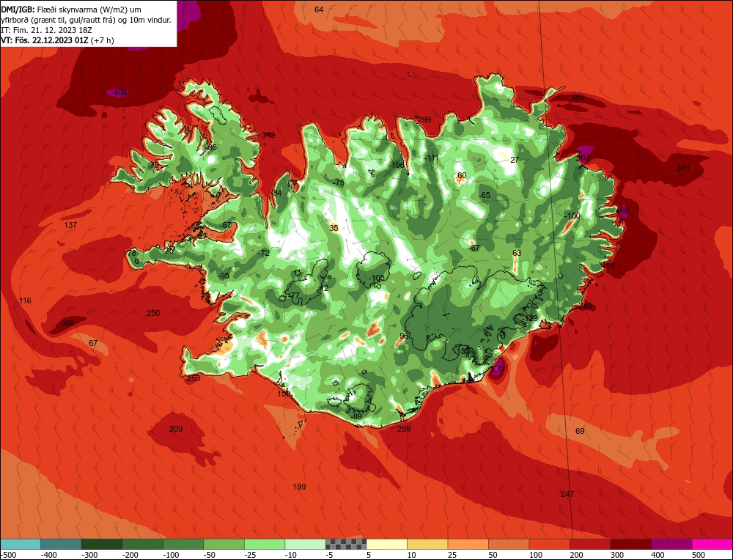Click the '60' value in northeast Iceland
The width and height of the screenshot is (733, 560).
(462, 176)
